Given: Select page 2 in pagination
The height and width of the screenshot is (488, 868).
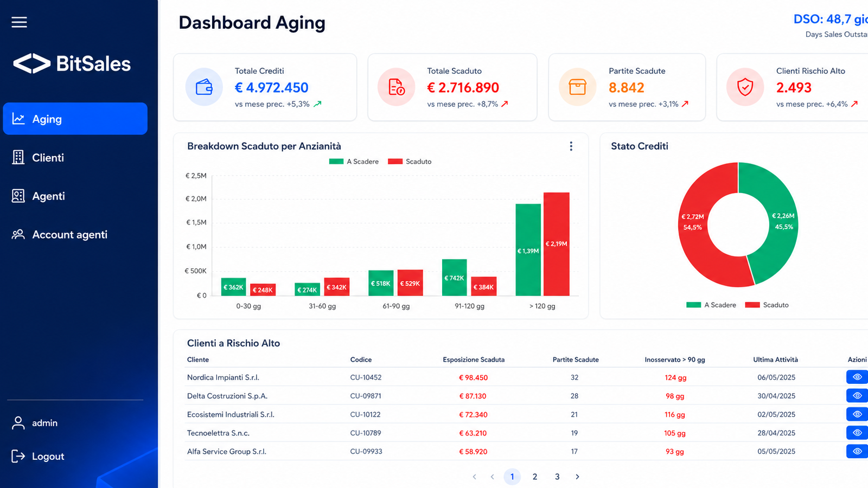Looking at the screenshot, I should point(535,477).
